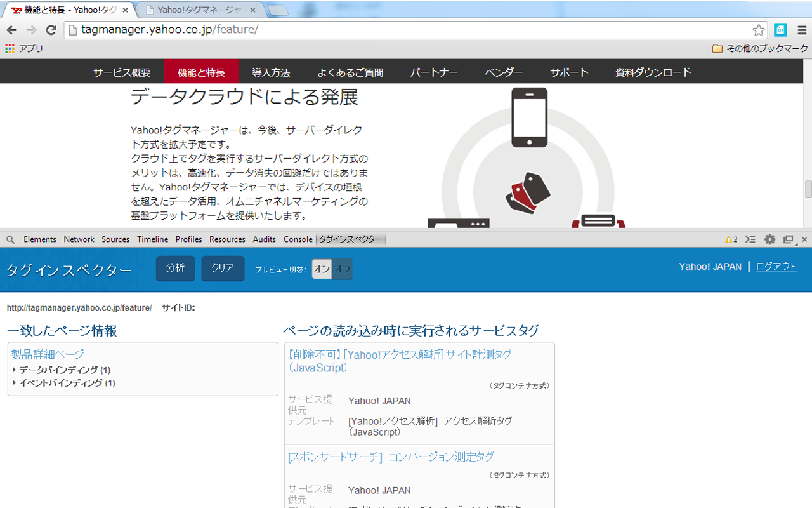Open the Apps grid shortcut

point(24,48)
